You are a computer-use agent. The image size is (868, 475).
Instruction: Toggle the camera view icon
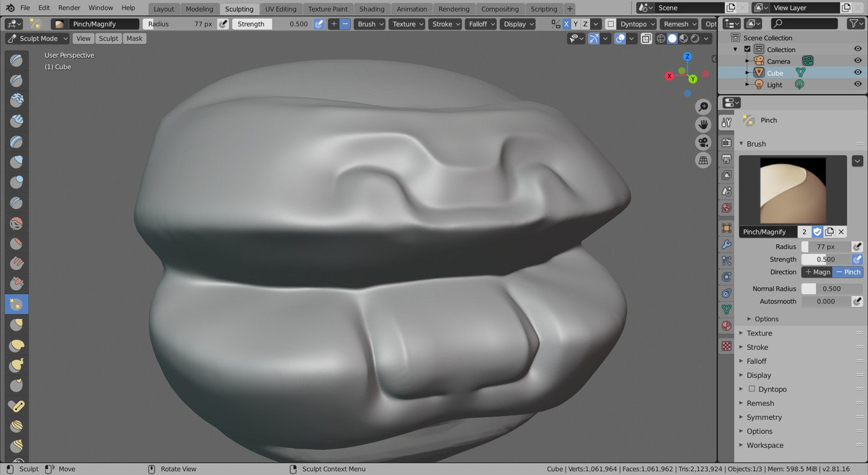[x=703, y=142]
